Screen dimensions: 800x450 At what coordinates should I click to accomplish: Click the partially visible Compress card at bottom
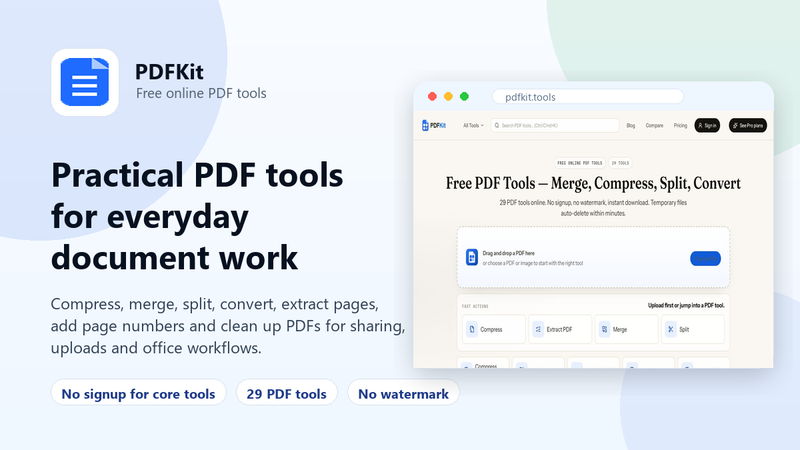point(484,363)
